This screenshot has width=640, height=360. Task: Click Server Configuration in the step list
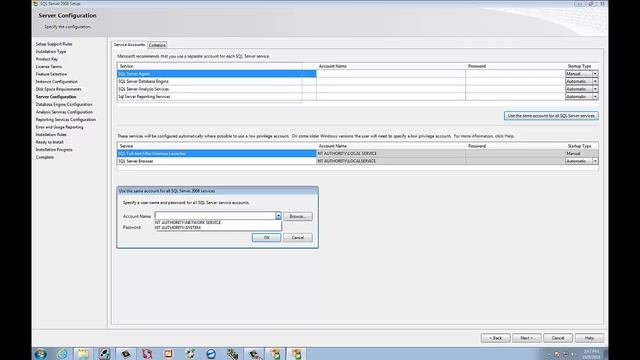56,97
